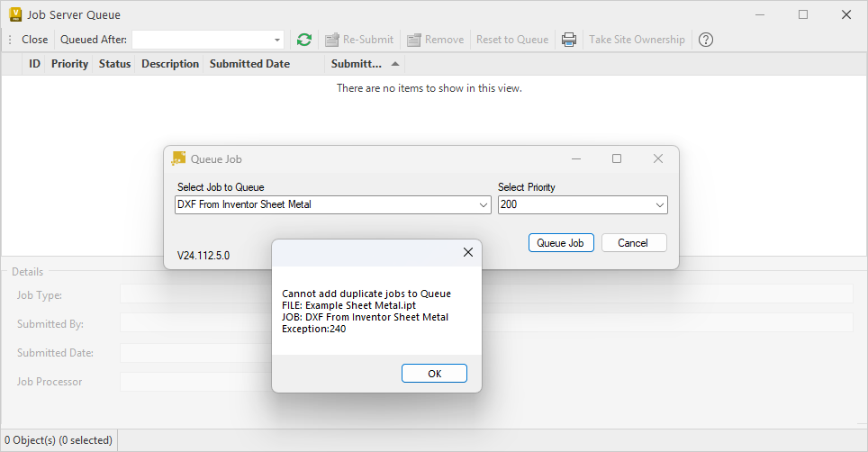Image resolution: width=868 pixels, height=452 pixels.
Task: Click 'Exception:240' text
Action: coord(314,329)
